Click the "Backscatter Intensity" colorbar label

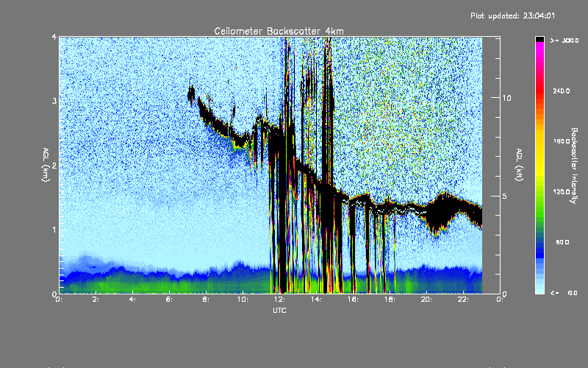click(574, 166)
